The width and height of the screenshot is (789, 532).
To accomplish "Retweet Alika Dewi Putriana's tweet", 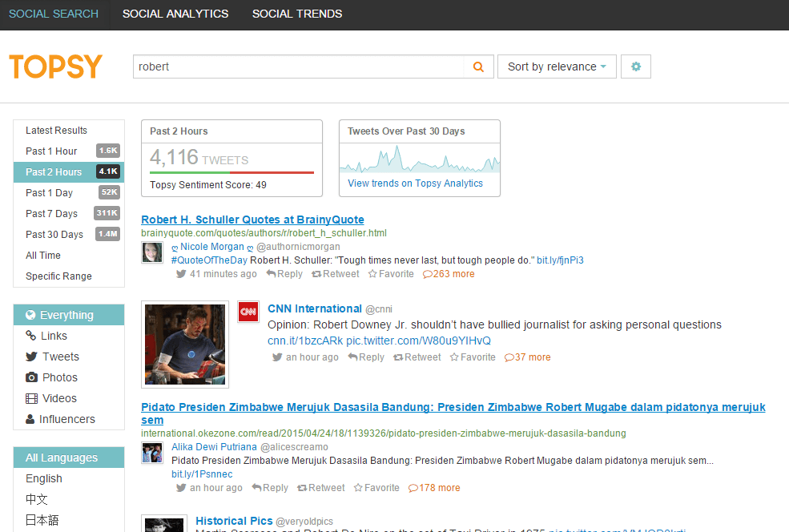I will pyautogui.click(x=320, y=488).
